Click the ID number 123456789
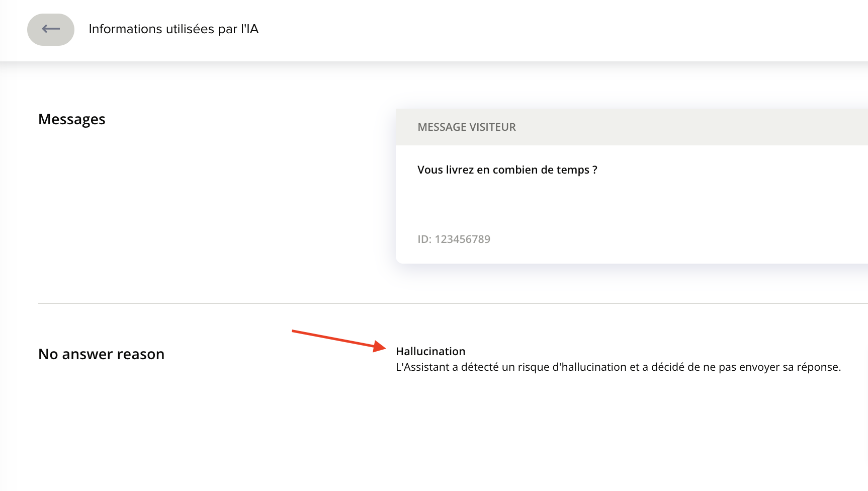Viewport: 868px width, 491px height. (x=462, y=239)
